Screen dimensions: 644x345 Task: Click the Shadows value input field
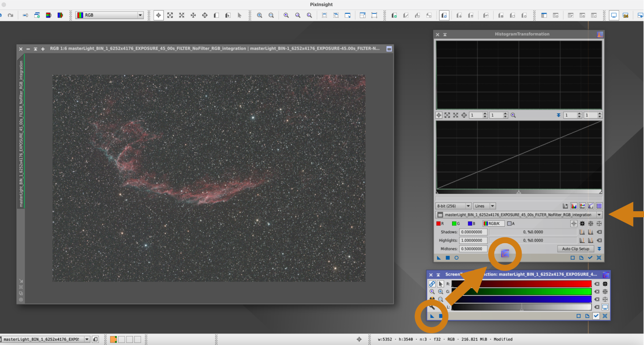pyautogui.click(x=473, y=232)
